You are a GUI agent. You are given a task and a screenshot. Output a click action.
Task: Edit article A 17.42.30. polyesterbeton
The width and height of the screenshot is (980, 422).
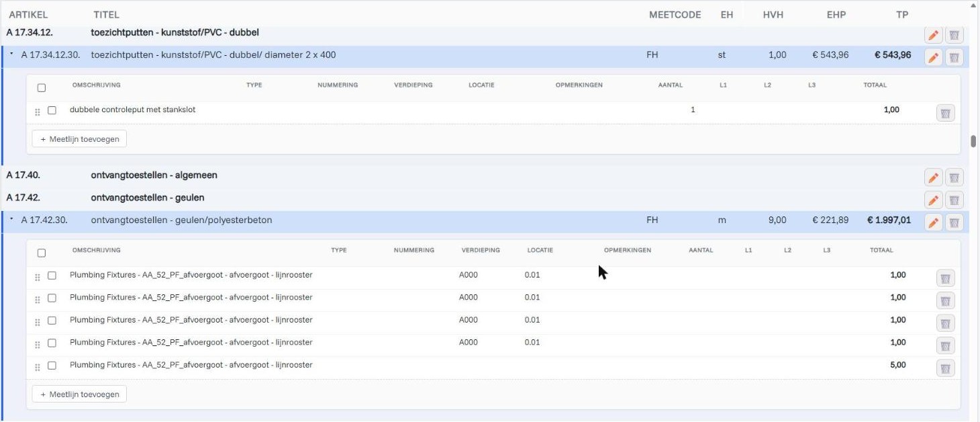(x=933, y=222)
